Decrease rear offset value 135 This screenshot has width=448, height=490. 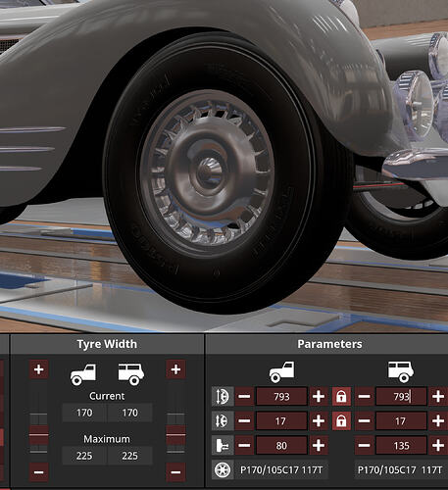364,445
